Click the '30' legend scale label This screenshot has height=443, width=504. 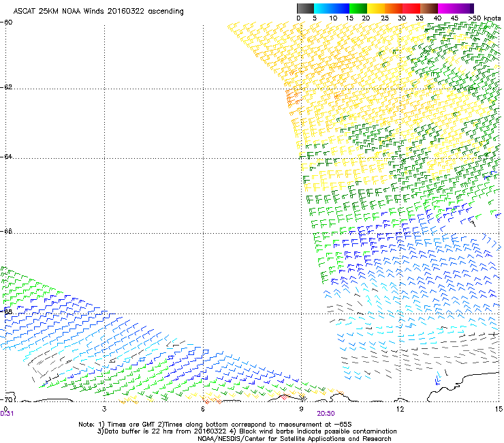coord(402,18)
